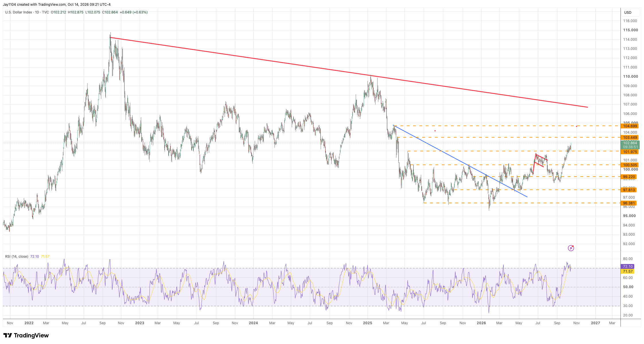This screenshot has height=344, width=644.
Task: Click the 2022 label on the time axis
Action: (x=29, y=323)
